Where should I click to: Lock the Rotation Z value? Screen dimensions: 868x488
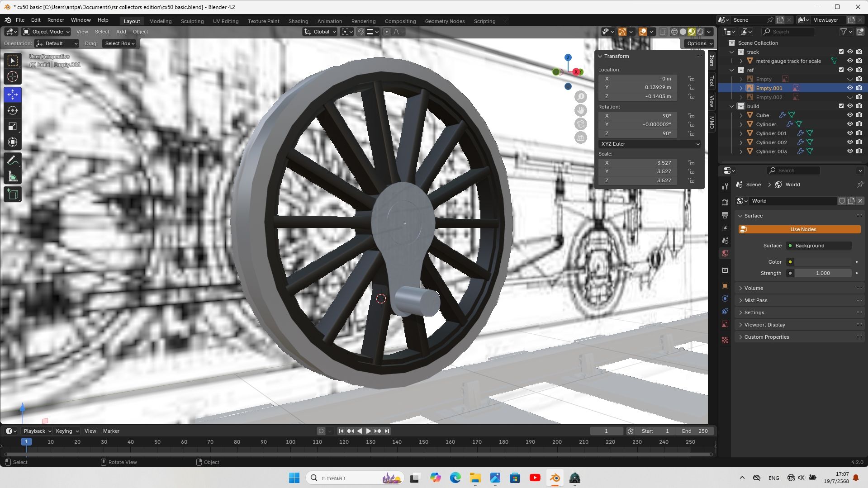tap(691, 133)
